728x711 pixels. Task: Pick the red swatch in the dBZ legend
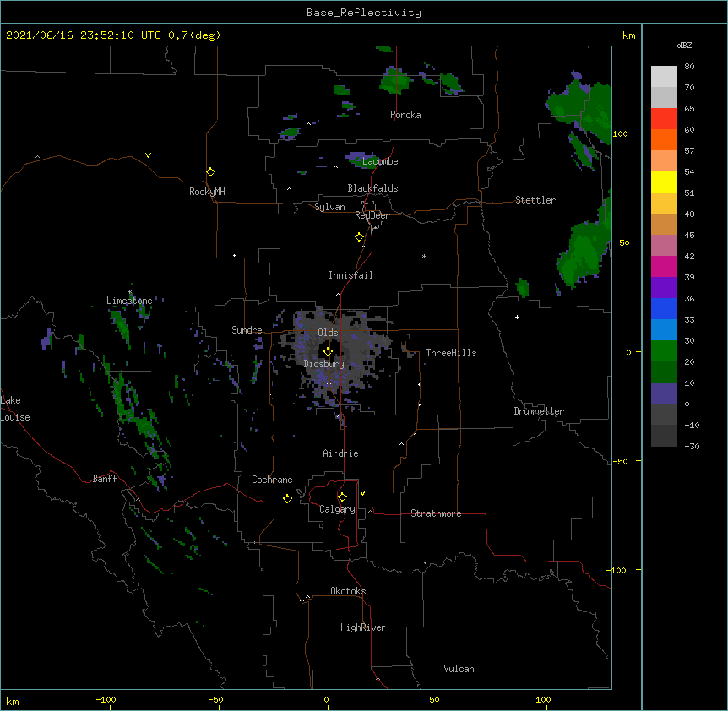point(664,119)
